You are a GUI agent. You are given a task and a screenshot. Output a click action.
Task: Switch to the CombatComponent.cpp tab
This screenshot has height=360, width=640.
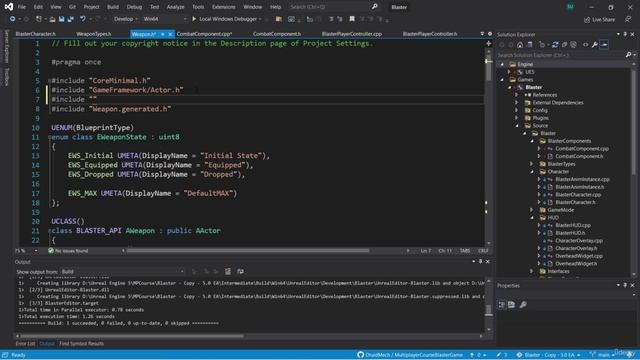(204, 34)
